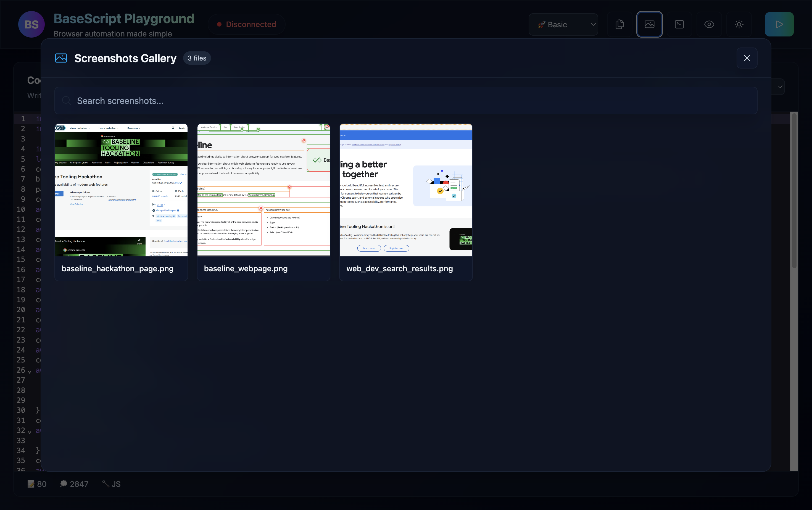Open web_dev_search_results.png thumbnail

point(406,190)
